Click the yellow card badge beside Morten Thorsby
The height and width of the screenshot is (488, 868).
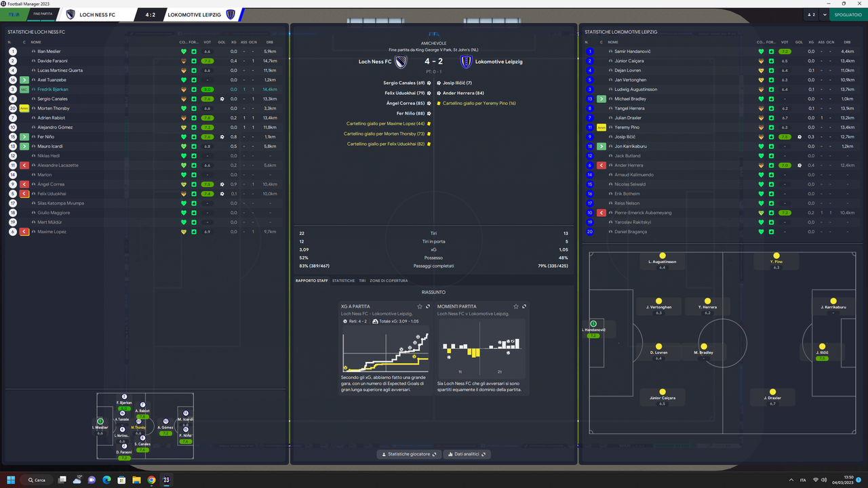[x=24, y=108]
